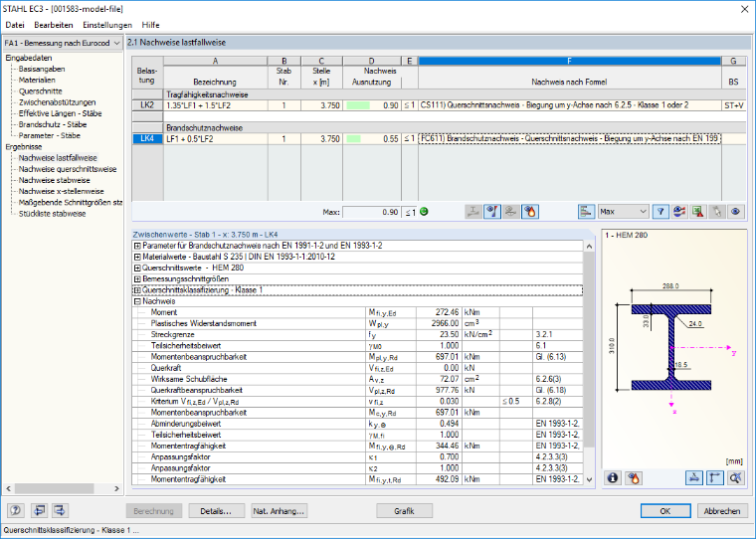
Task: Select Zwischenabstützungen tree item
Action: (58, 102)
